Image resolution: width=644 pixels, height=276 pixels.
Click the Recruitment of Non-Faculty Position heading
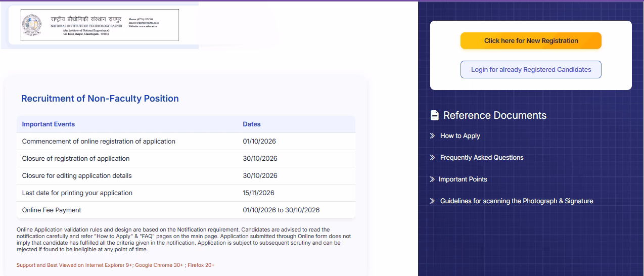click(100, 99)
